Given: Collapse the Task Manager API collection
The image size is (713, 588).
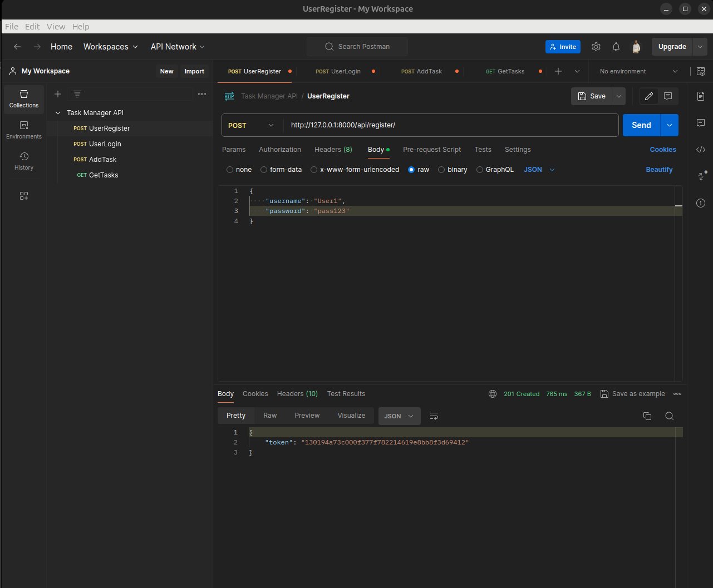Looking at the screenshot, I should click(x=58, y=113).
